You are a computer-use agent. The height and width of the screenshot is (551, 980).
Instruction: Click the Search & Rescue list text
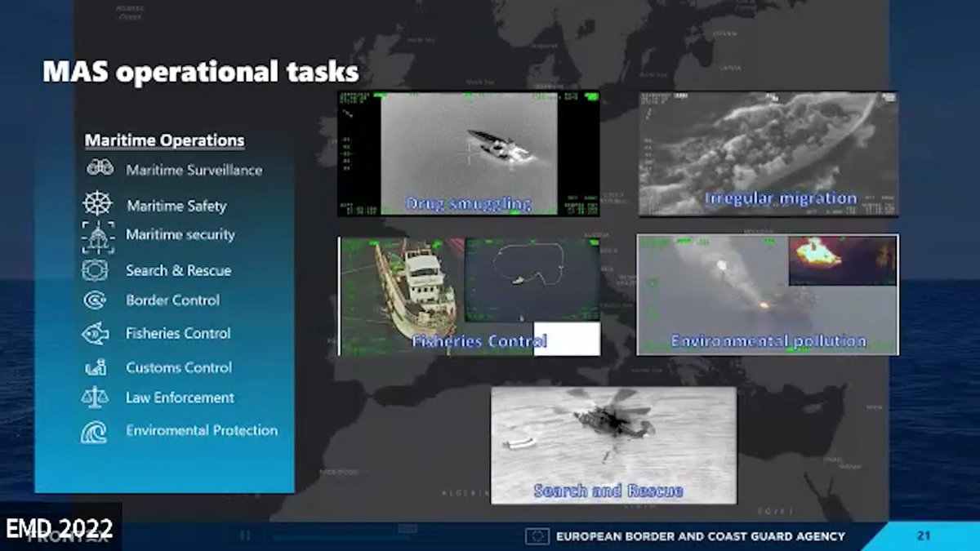pyautogui.click(x=179, y=270)
